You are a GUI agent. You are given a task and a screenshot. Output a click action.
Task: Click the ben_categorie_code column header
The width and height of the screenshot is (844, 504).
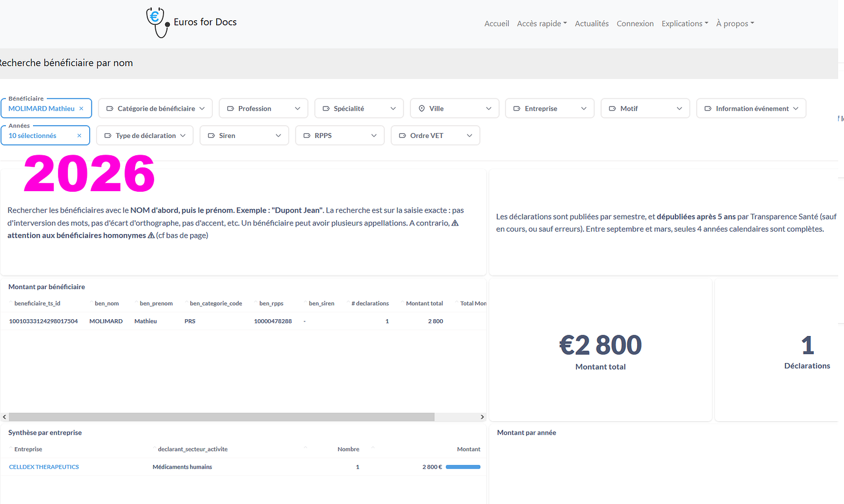click(x=216, y=304)
